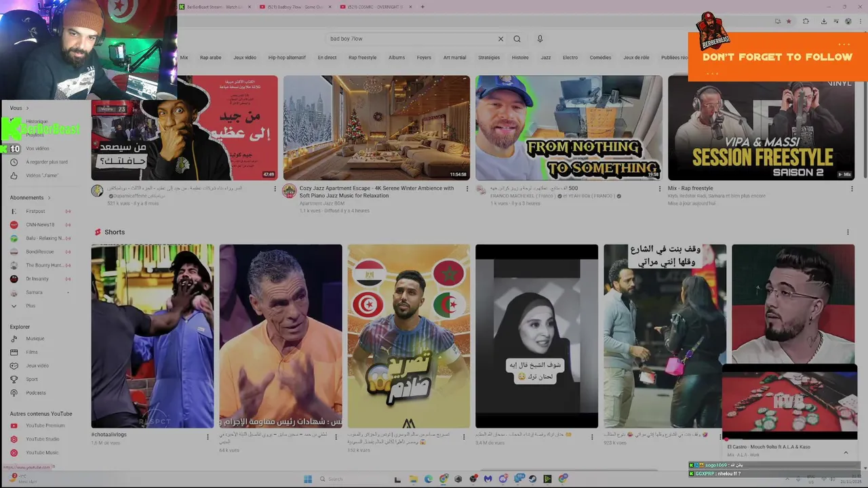
Task: Click the browser bookmark star icon
Action: click(789, 21)
